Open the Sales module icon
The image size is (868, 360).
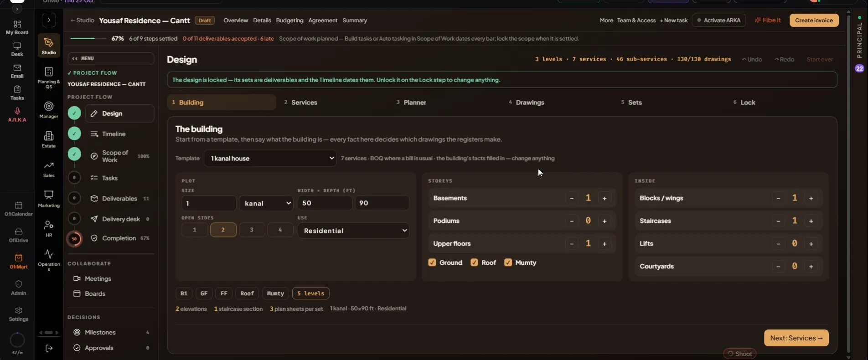[49, 169]
